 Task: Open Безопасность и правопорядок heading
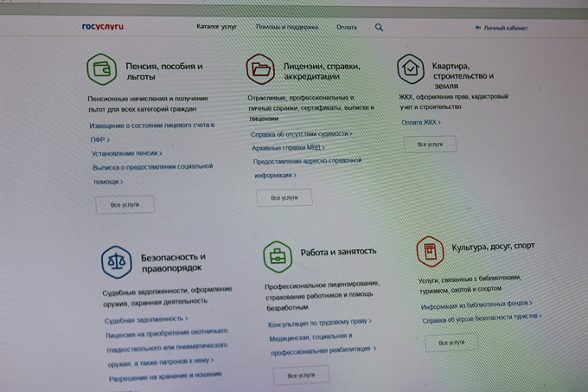coord(173,262)
